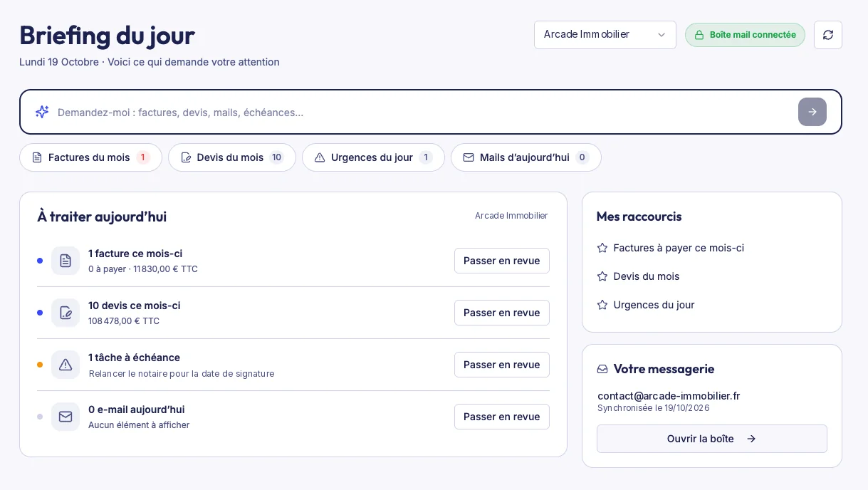Image resolution: width=868 pixels, height=490 pixels.
Task: Open the mailbox with Ouvrir la boîte
Action: 712,439
